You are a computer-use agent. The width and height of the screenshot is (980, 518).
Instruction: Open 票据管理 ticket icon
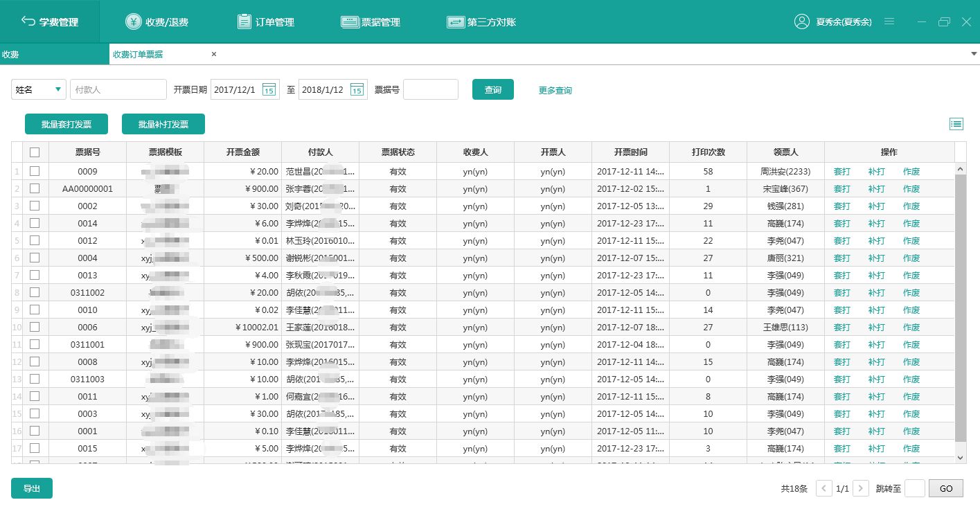pos(350,21)
